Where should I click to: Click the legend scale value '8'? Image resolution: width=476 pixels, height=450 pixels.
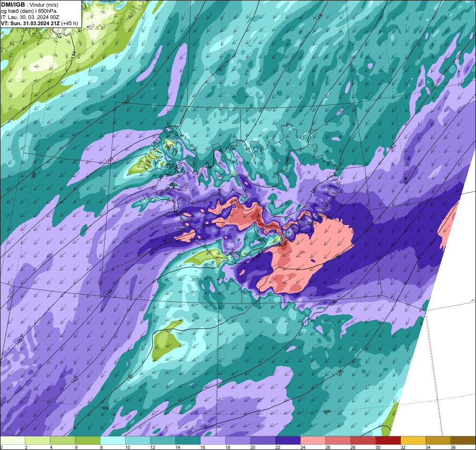[100, 447]
